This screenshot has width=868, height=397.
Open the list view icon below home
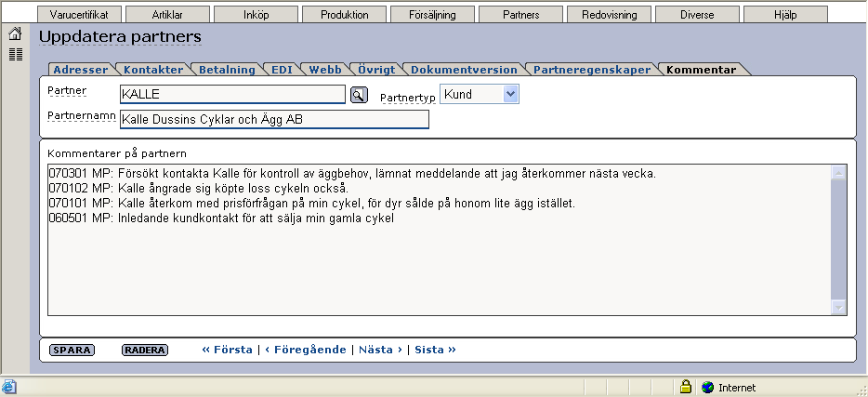(x=16, y=54)
